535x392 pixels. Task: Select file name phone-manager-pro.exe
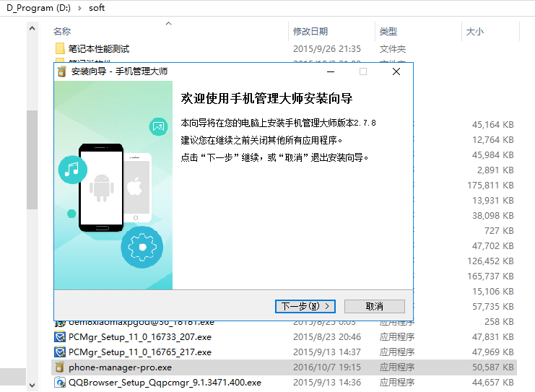(120, 367)
